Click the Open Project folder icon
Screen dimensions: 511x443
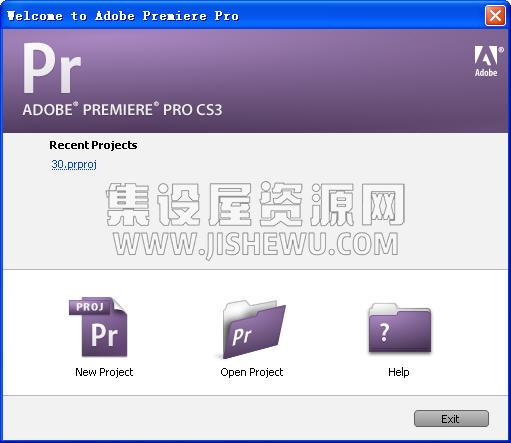pyautogui.click(x=253, y=329)
